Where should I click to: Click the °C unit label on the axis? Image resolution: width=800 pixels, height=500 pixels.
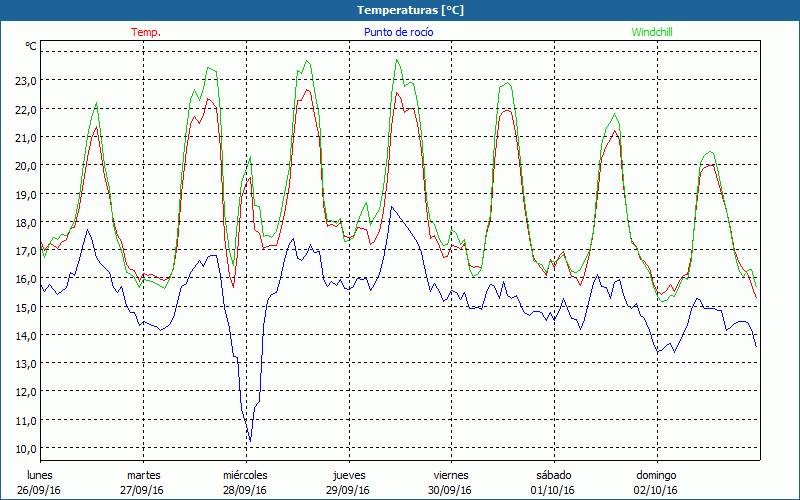click(x=31, y=46)
